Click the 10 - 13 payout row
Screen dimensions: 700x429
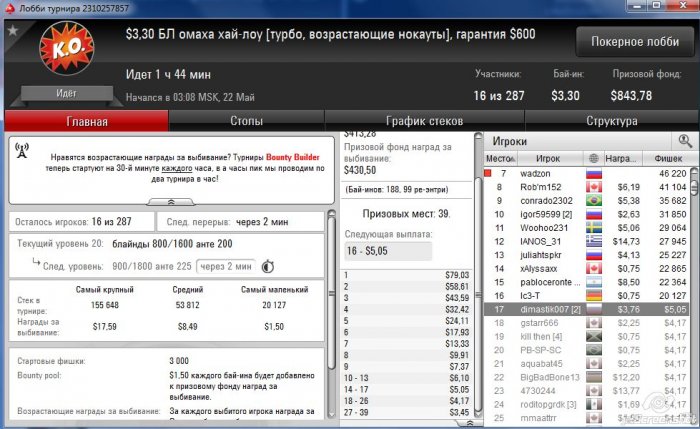coord(406,378)
